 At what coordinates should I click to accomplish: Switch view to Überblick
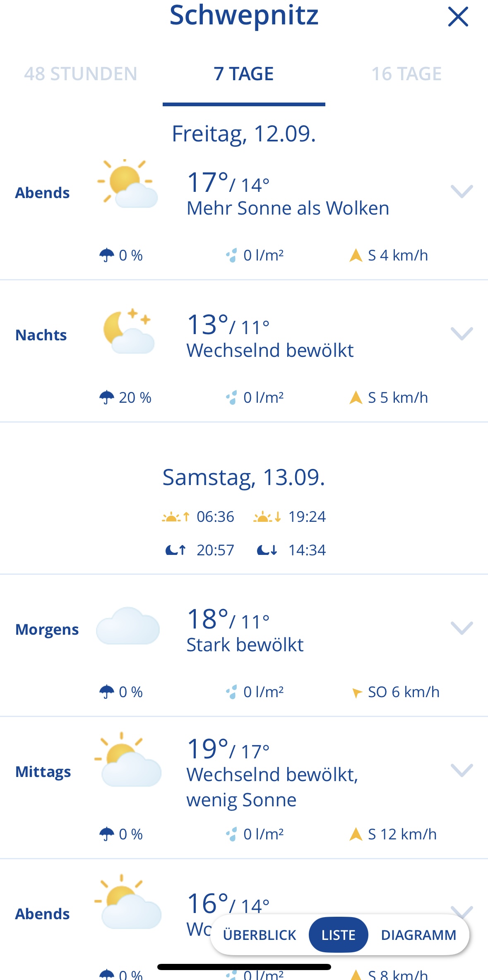point(260,935)
